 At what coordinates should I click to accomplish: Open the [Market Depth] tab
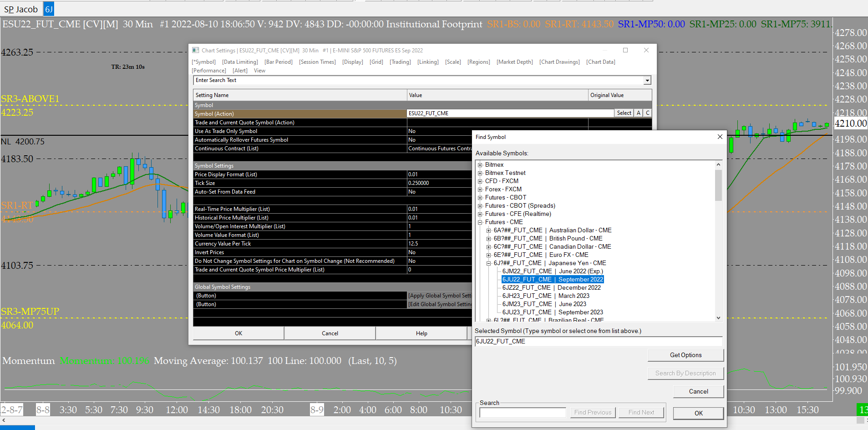(x=515, y=62)
